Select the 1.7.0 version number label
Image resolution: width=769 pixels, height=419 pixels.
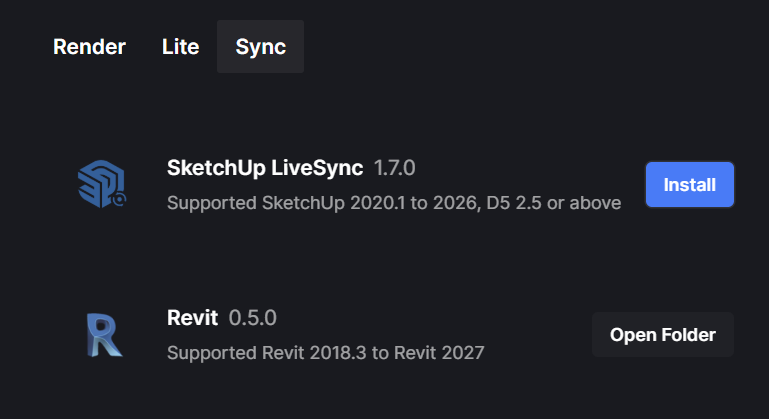click(395, 168)
